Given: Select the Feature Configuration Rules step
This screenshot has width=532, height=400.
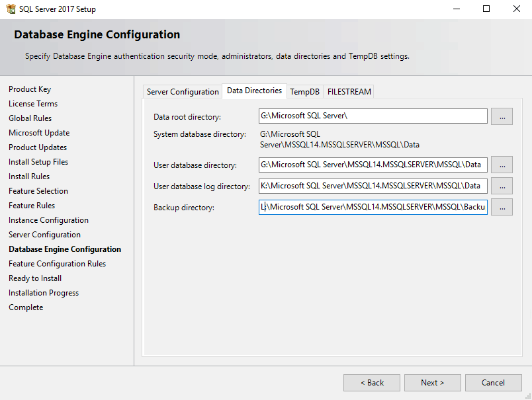Looking at the screenshot, I should (x=58, y=264).
